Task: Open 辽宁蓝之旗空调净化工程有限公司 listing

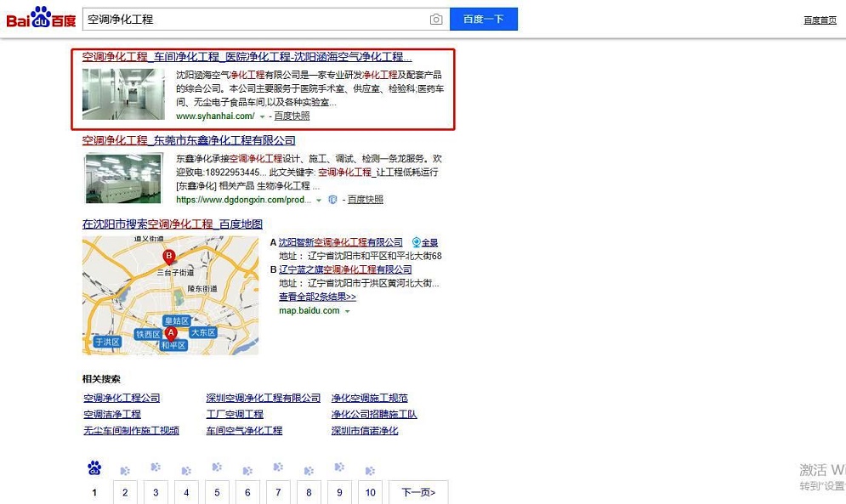Action: coord(345,269)
